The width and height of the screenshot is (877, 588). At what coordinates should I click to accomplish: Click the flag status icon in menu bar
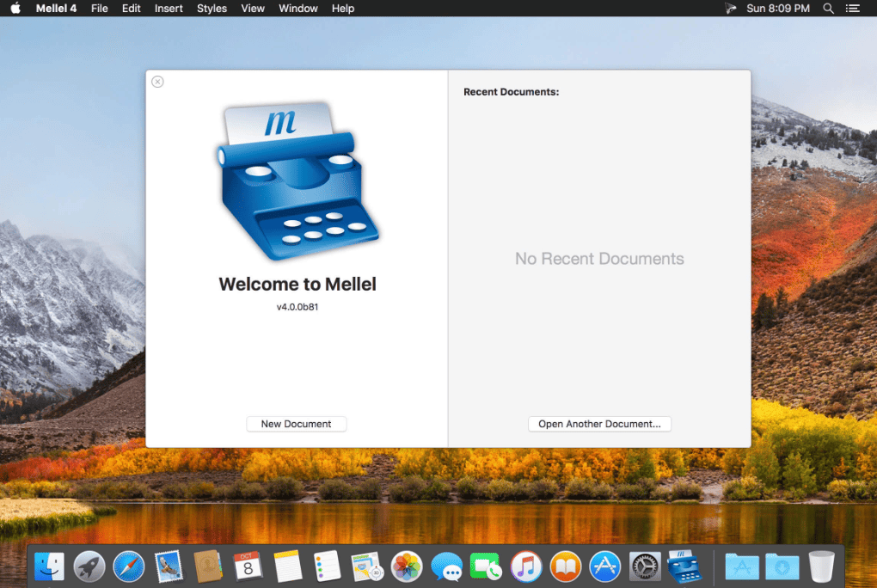(x=731, y=9)
